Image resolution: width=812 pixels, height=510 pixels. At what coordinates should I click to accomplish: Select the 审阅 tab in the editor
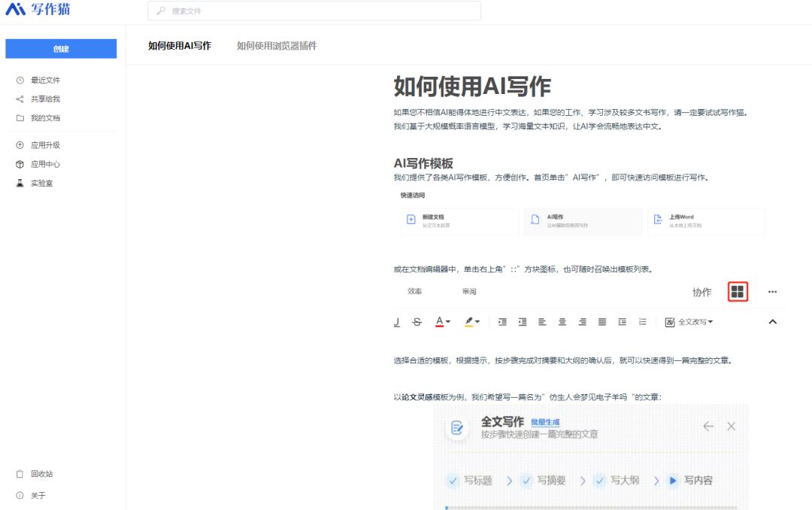click(469, 291)
